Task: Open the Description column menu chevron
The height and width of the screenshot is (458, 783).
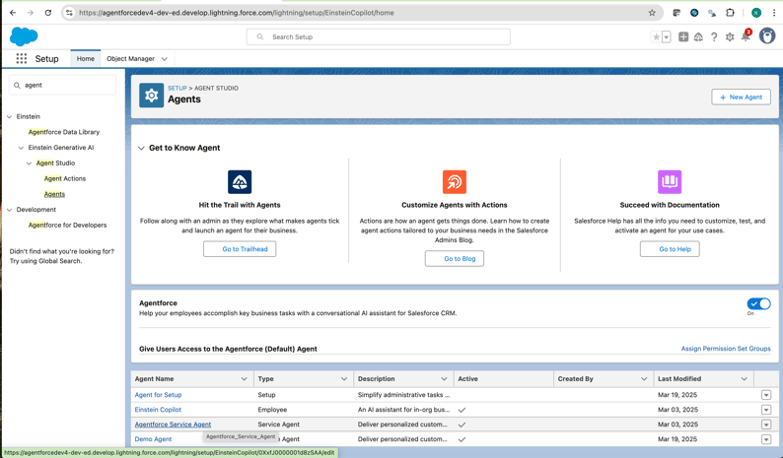Action: (x=444, y=379)
